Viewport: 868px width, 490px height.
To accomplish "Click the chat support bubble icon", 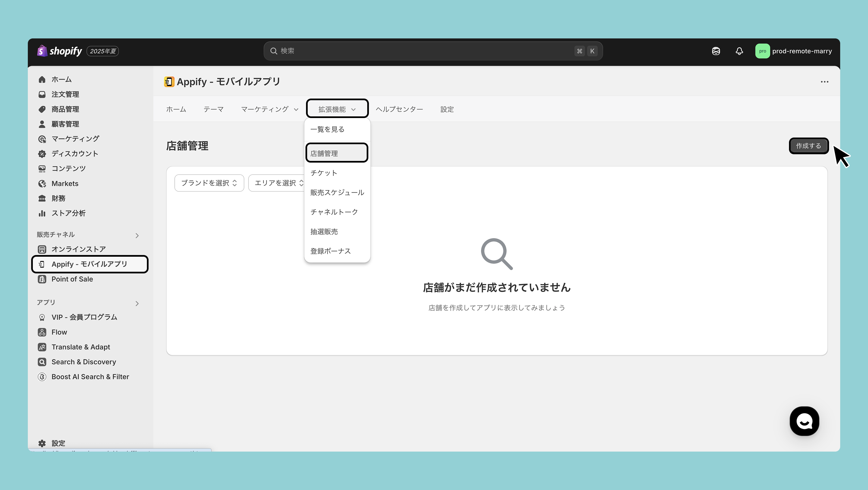I will coord(804,421).
